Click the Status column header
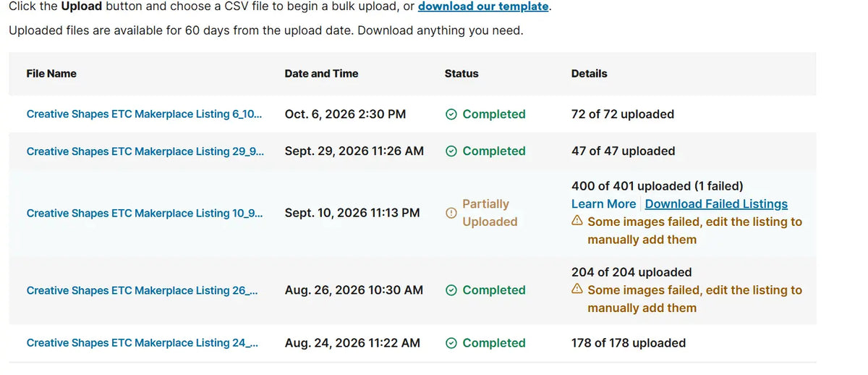The width and height of the screenshot is (868, 375). (461, 74)
